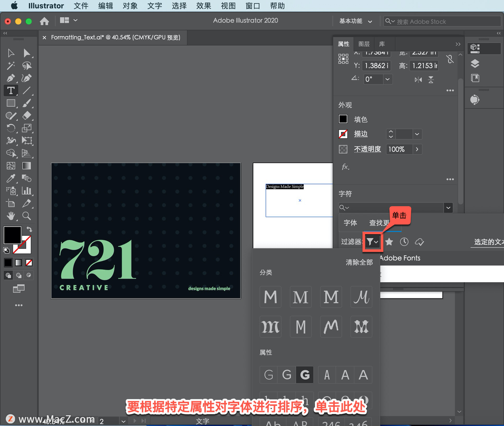Filter by Script classification M
The height and width of the screenshot is (426, 504).
tap(361, 297)
